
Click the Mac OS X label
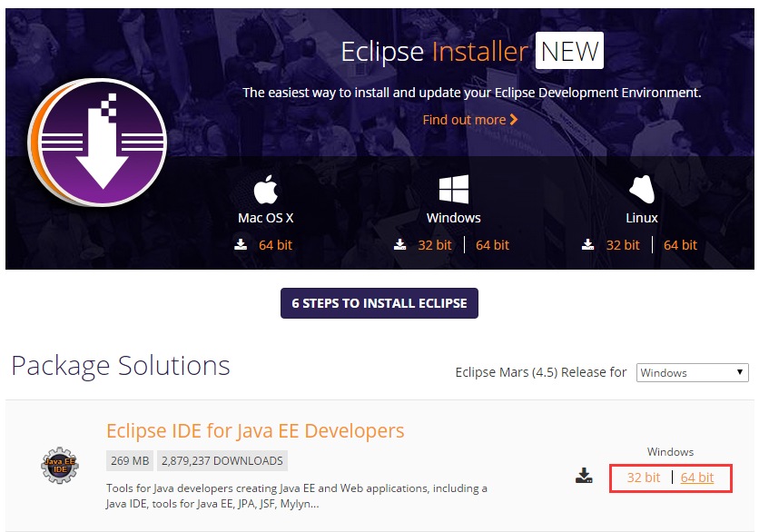tap(266, 218)
